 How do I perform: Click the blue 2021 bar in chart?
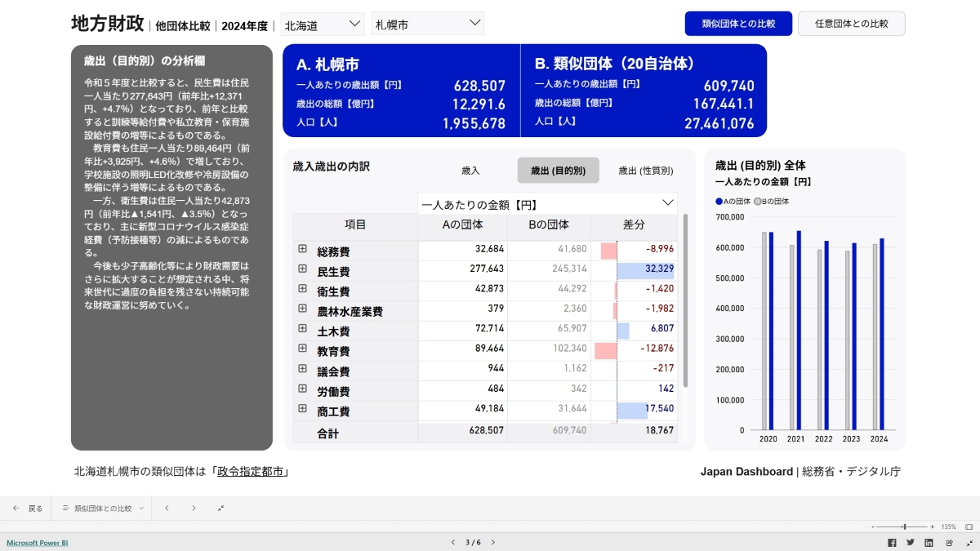pos(799,330)
